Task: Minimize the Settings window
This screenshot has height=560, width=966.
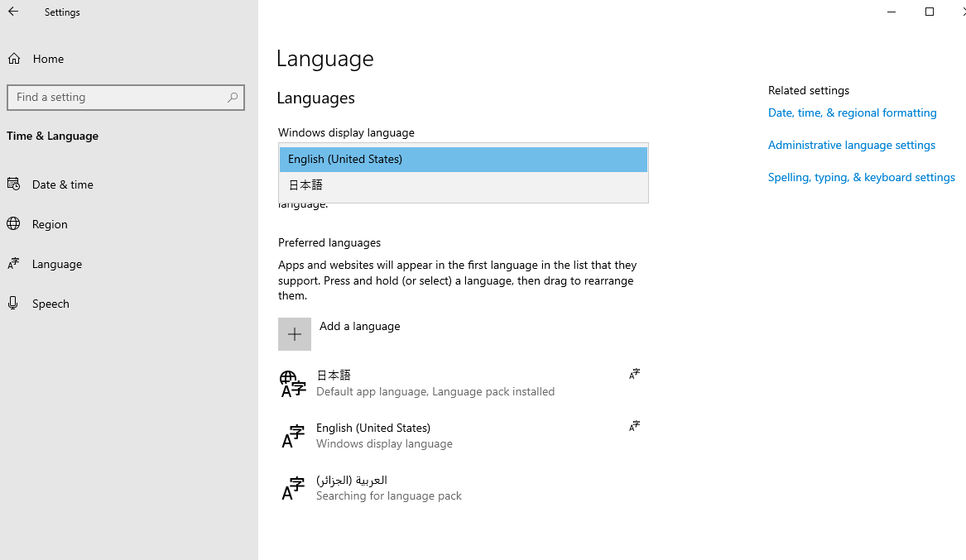Action: [x=892, y=12]
